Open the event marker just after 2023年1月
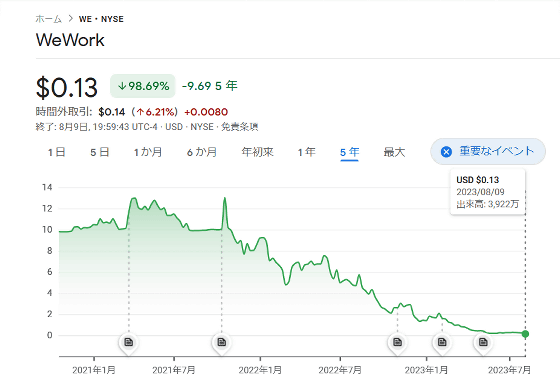The image size is (560, 385). [442, 342]
